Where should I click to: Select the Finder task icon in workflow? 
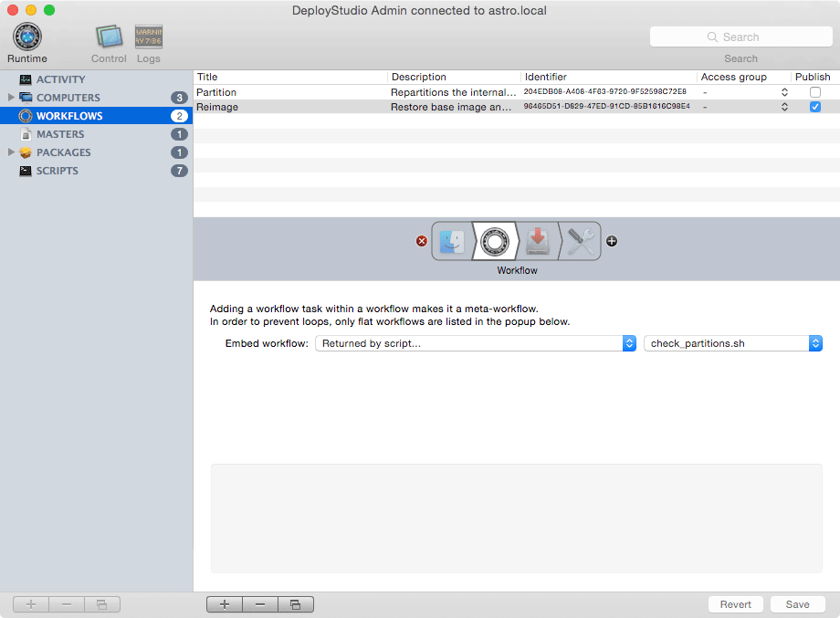coord(452,241)
